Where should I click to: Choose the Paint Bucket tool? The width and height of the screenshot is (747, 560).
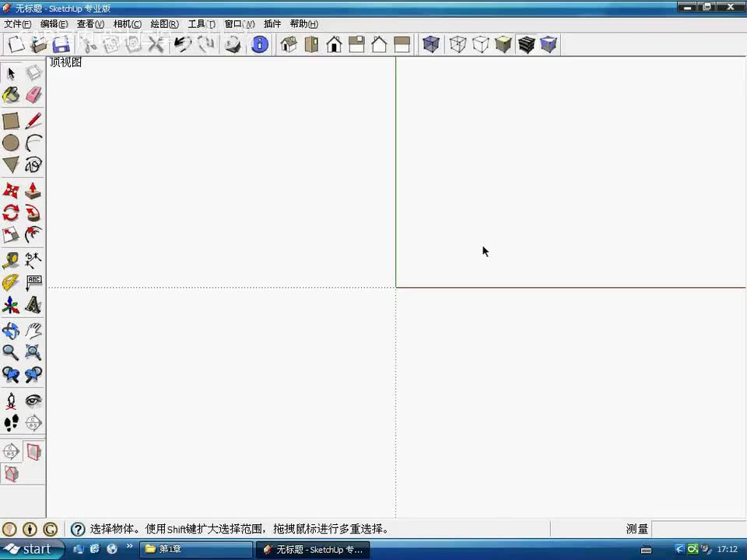pyautogui.click(x=11, y=95)
